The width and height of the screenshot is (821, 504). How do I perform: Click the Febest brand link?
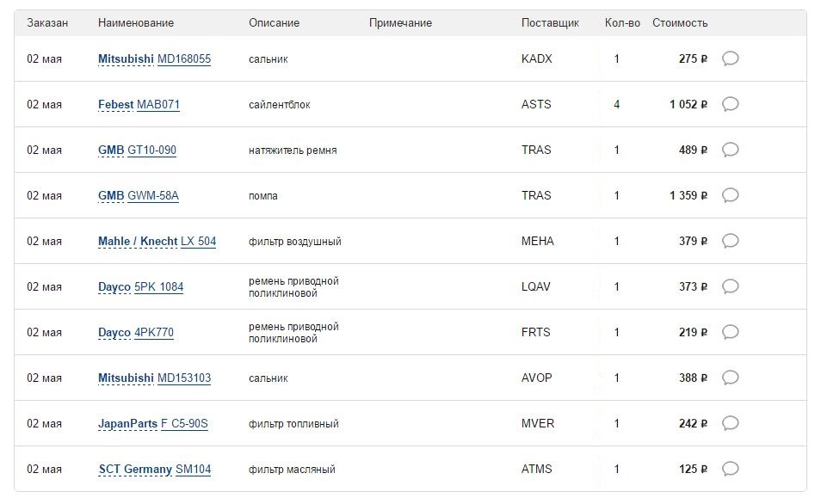pyautogui.click(x=115, y=104)
